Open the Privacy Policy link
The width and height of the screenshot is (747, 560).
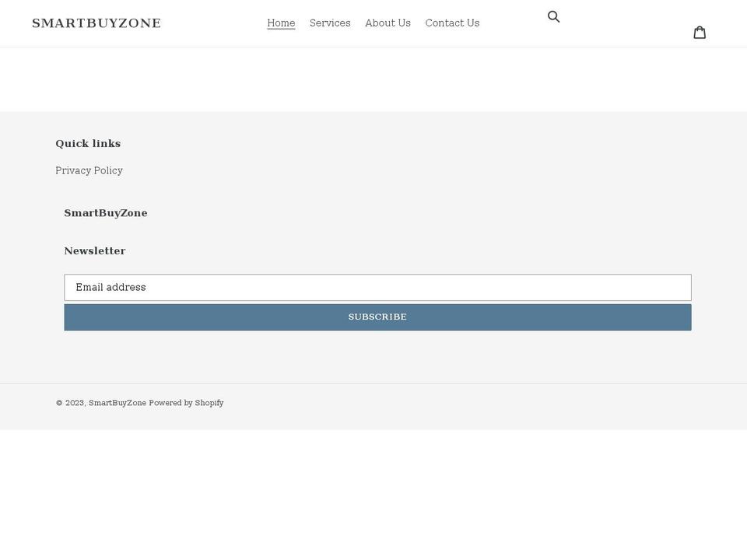(x=89, y=170)
